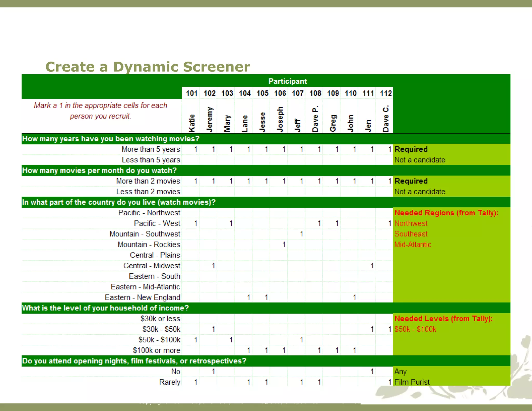Click the household income question row
Viewport: 532px width, 411px height.
click(x=266, y=308)
